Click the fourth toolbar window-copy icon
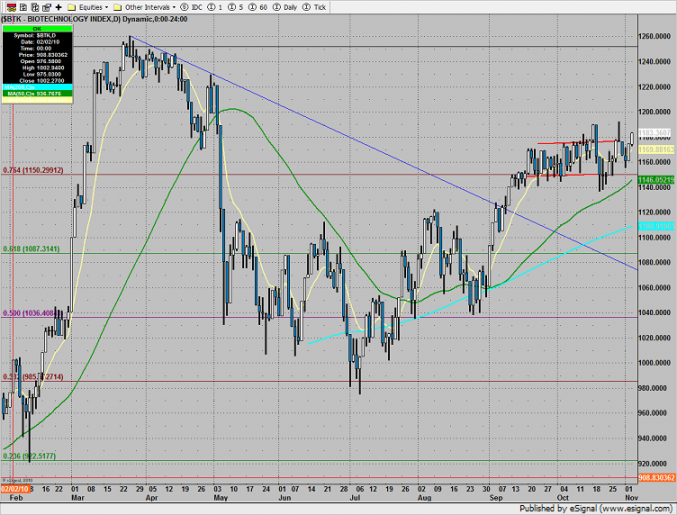The width and height of the screenshot is (677, 515). click(47, 7)
